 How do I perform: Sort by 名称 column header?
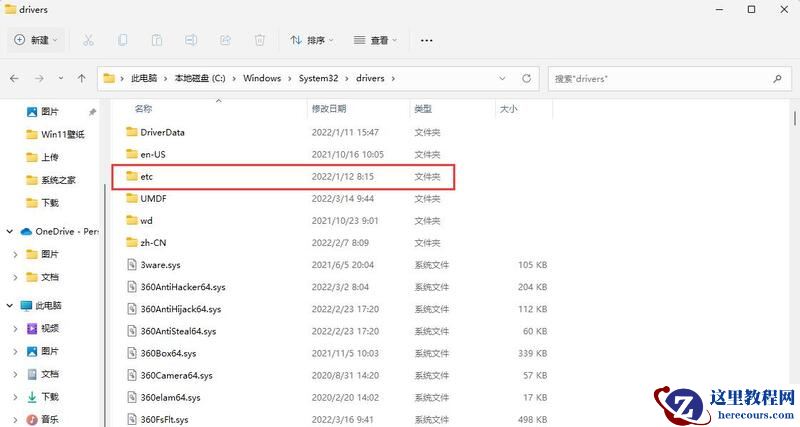[x=144, y=109]
